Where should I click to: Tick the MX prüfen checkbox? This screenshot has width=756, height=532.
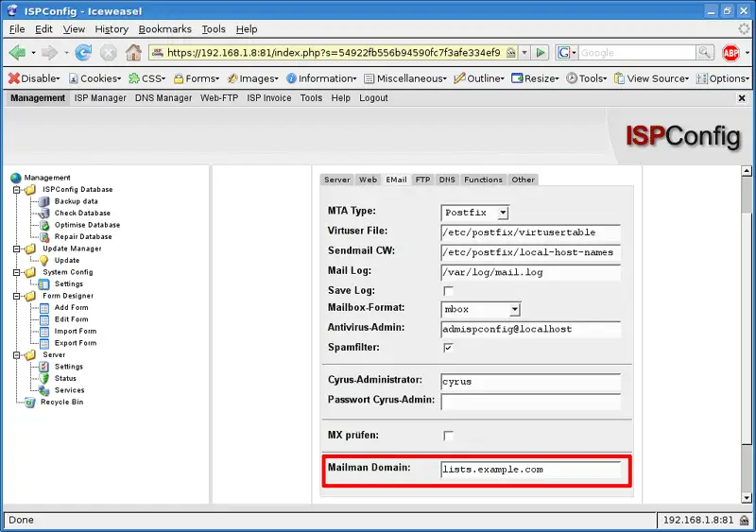click(x=448, y=436)
